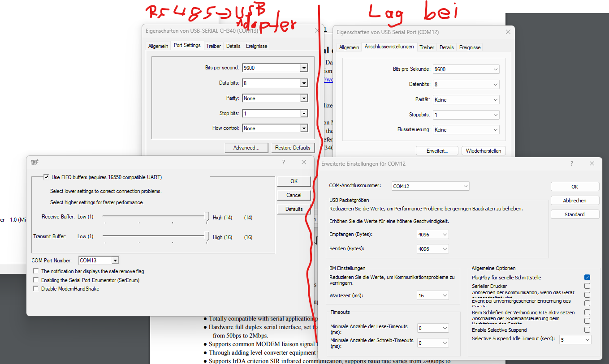609x364 pixels.
Task: Click the help question mark in FIFO dialog
Action: [x=284, y=162]
